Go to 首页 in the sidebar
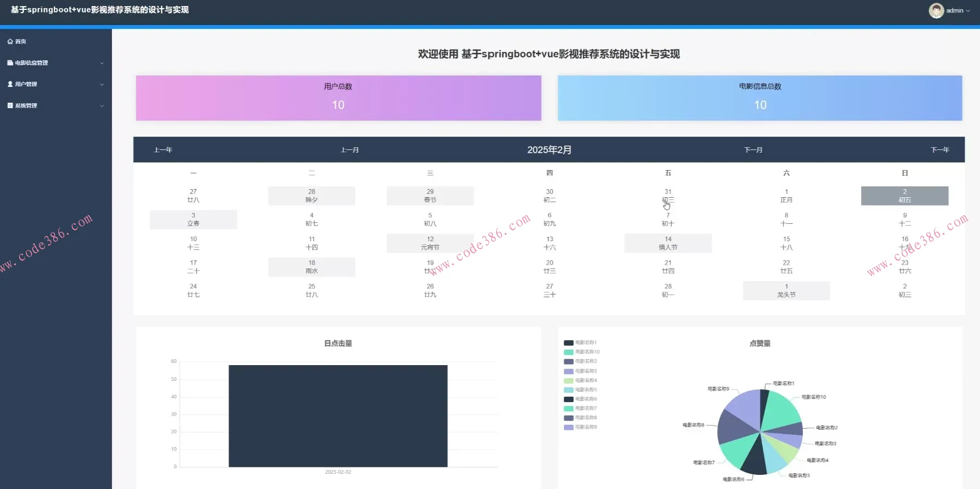The width and height of the screenshot is (980, 489). [21, 41]
